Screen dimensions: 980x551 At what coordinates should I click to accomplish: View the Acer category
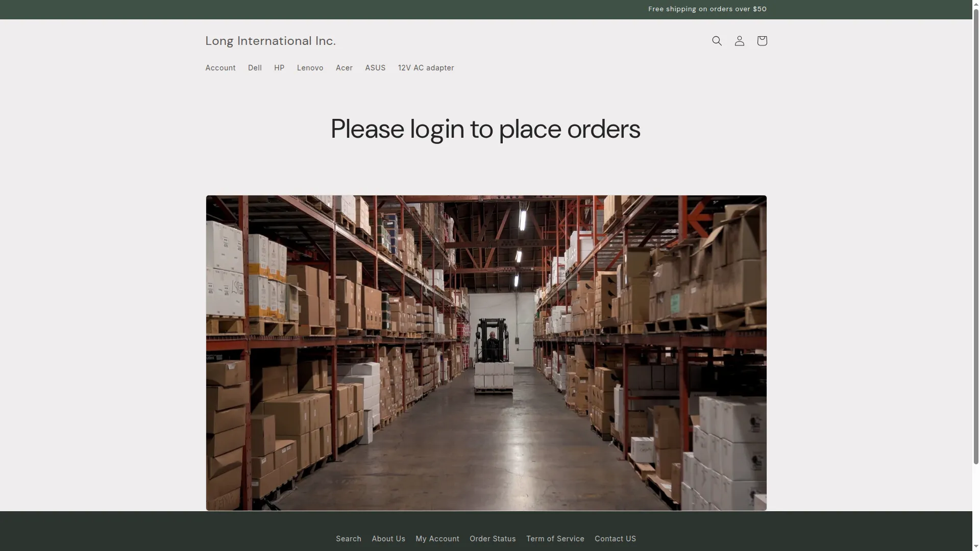(344, 68)
